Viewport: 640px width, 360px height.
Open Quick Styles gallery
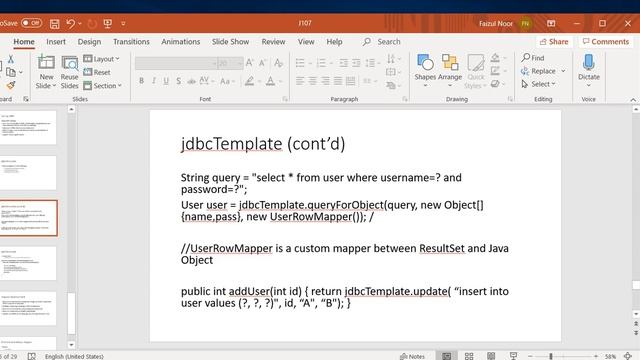tap(476, 71)
